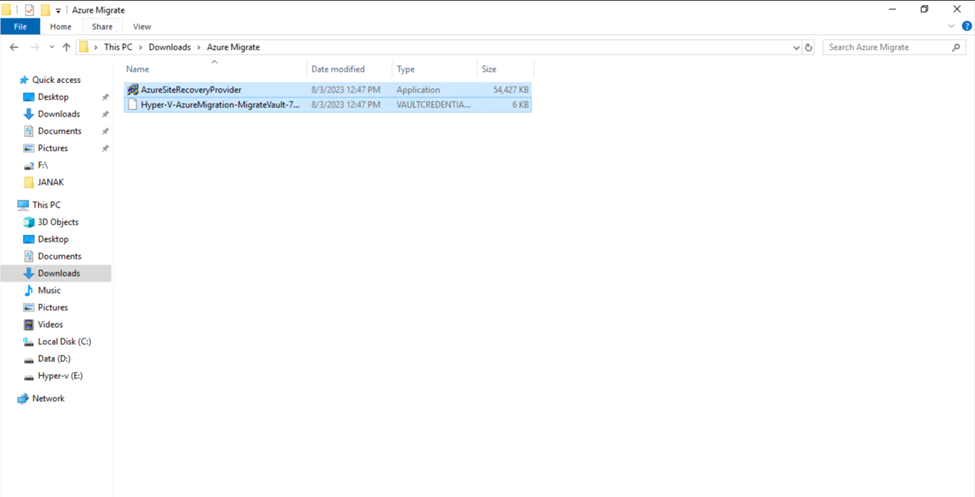975x497 pixels.
Task: Click the search magnifier icon
Action: 956,47
